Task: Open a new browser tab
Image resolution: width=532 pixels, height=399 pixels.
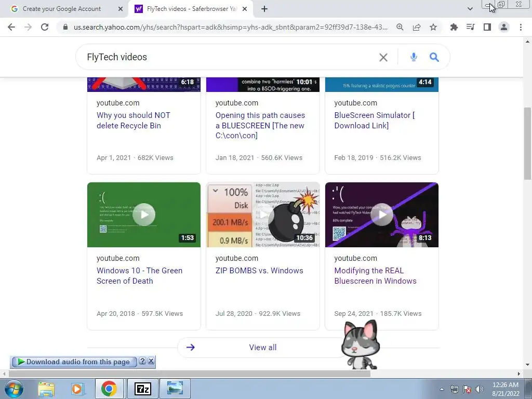Action: tap(264, 9)
